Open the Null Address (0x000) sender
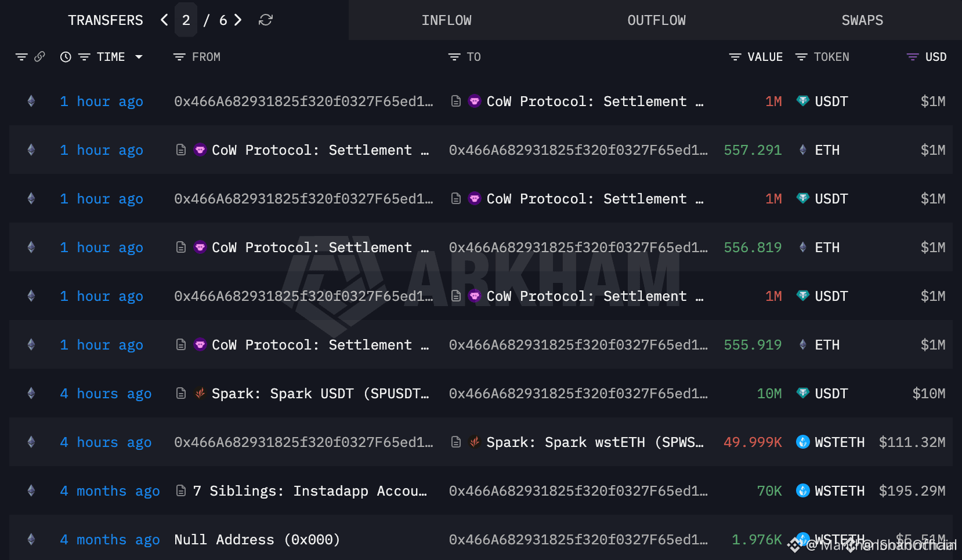The height and width of the screenshot is (560, 962). pos(257,540)
